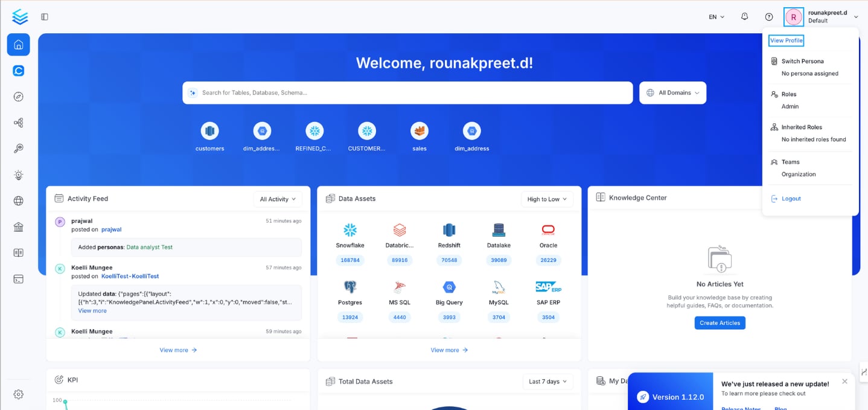Open the prajwal link in activity feed
The height and width of the screenshot is (410, 868).
pyautogui.click(x=111, y=229)
